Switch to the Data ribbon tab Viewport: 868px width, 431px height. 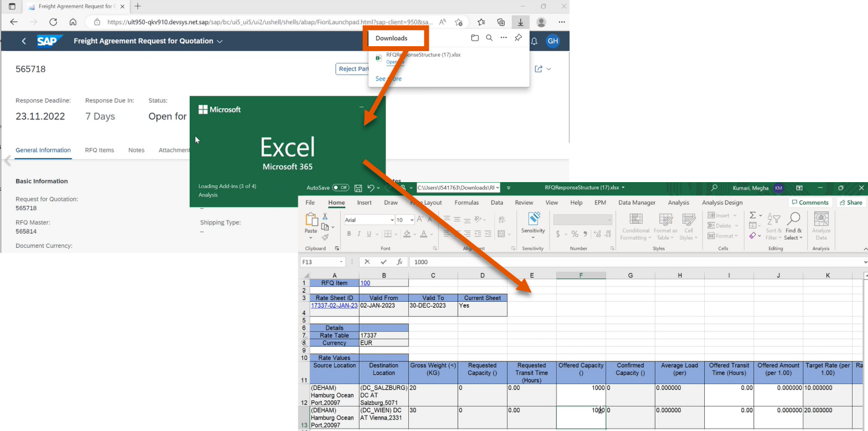(x=497, y=203)
